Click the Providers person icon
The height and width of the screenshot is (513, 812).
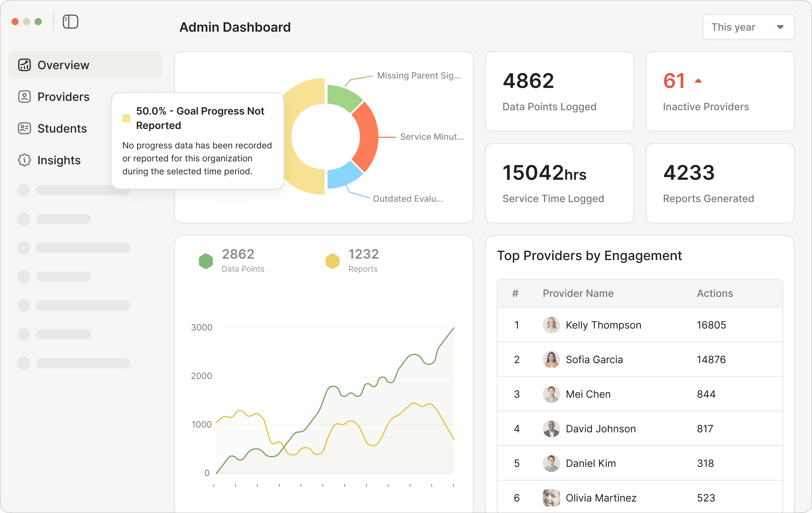(x=24, y=97)
